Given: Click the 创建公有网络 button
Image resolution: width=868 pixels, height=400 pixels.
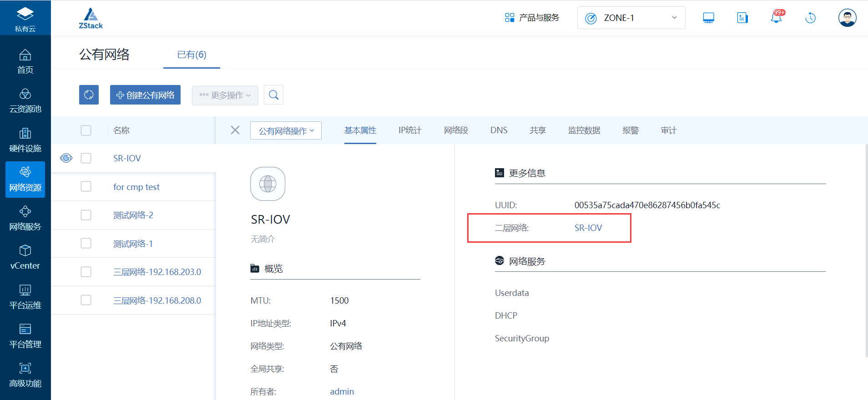Looking at the screenshot, I should click(145, 95).
